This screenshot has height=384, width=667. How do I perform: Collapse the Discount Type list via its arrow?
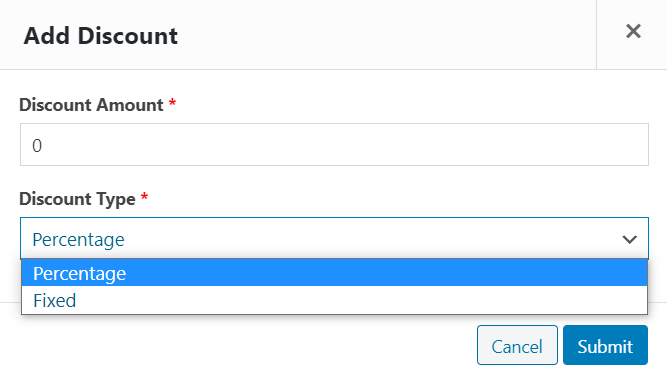click(x=629, y=239)
